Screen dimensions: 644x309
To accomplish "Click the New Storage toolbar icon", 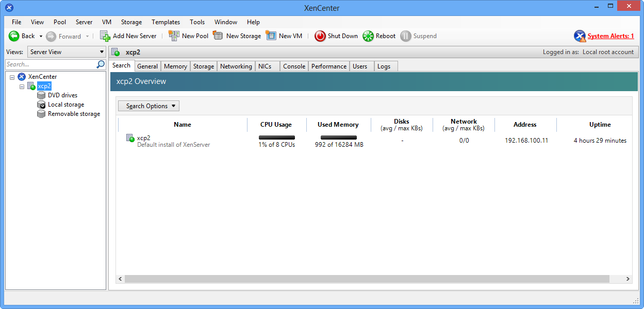I will [218, 36].
